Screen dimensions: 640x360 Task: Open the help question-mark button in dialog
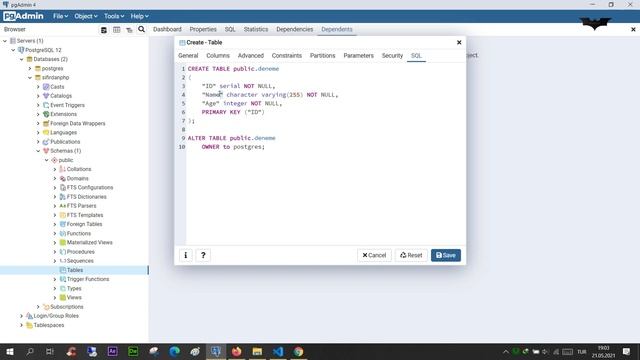203,255
